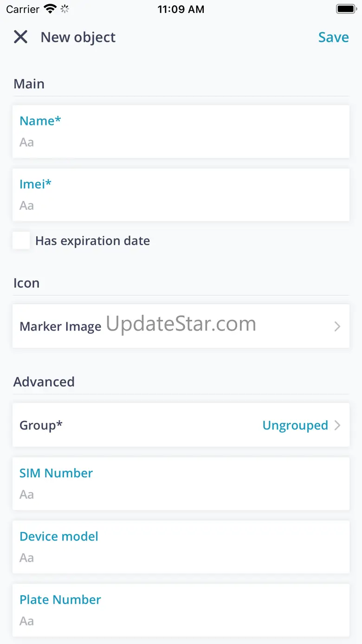362x644 pixels.
Task: Tap the Save button
Action: pos(333,37)
